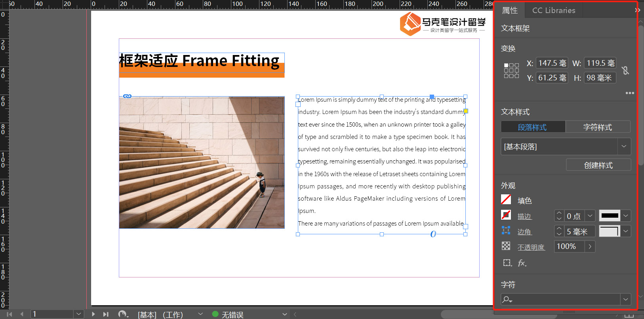Image resolution: width=644 pixels, height=319 pixels.
Task: Click the corner size field 5 毫米
Action: [x=579, y=231]
